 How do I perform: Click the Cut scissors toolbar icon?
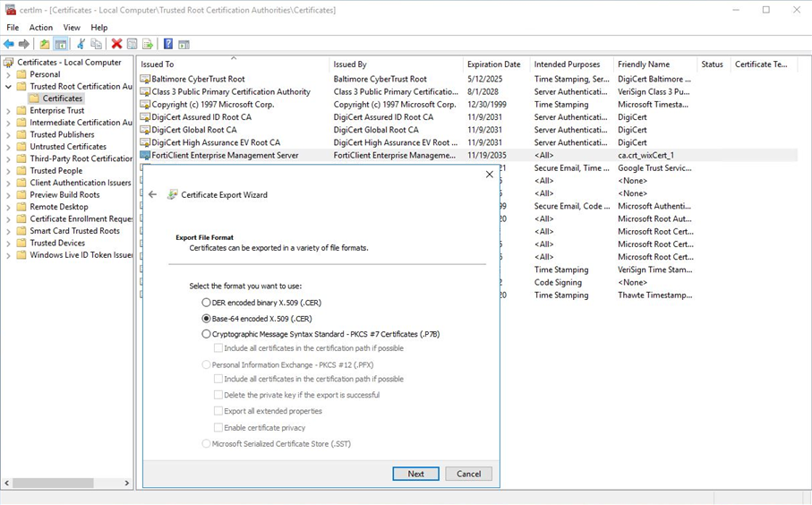click(81, 45)
